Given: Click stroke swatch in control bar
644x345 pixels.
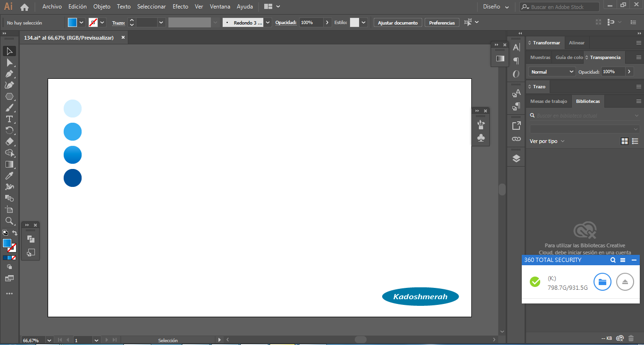Looking at the screenshot, I should click(93, 22).
